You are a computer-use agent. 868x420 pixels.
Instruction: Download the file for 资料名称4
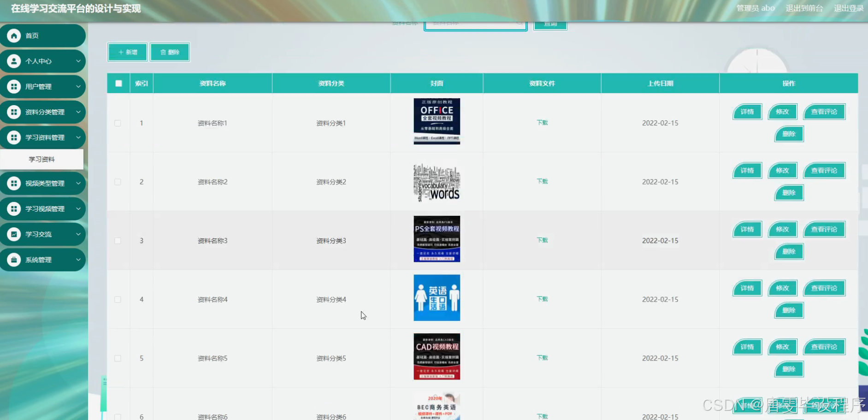(x=542, y=299)
